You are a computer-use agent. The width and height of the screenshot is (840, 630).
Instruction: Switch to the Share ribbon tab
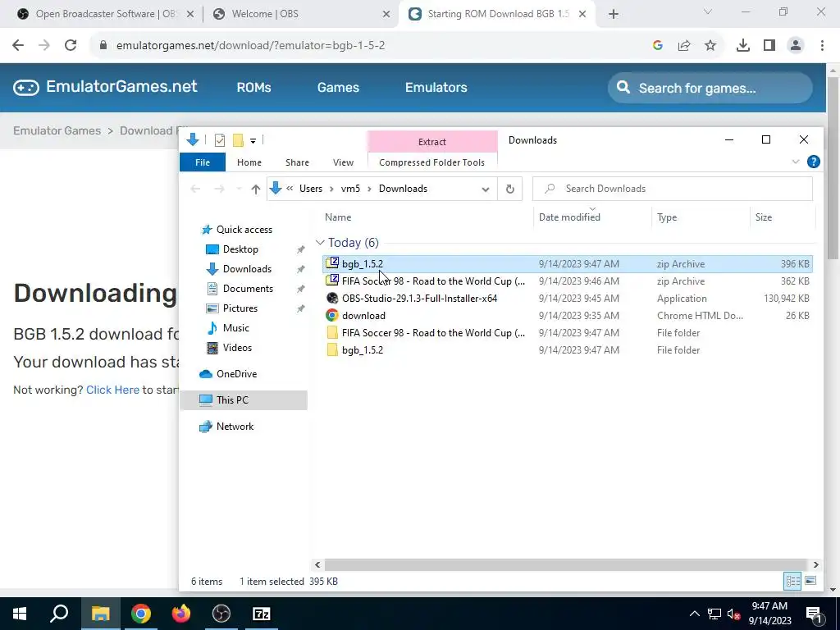(x=297, y=162)
